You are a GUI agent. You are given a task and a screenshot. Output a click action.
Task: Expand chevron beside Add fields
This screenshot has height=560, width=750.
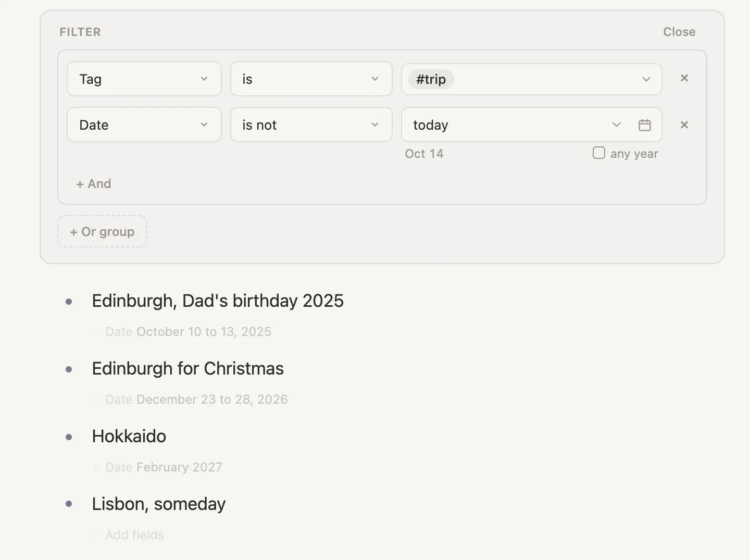[x=96, y=535]
